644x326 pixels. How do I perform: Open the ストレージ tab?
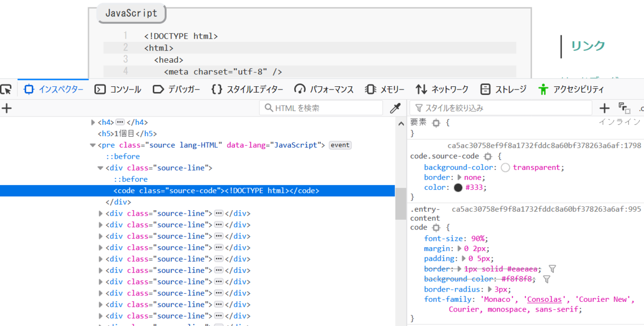[503, 90]
